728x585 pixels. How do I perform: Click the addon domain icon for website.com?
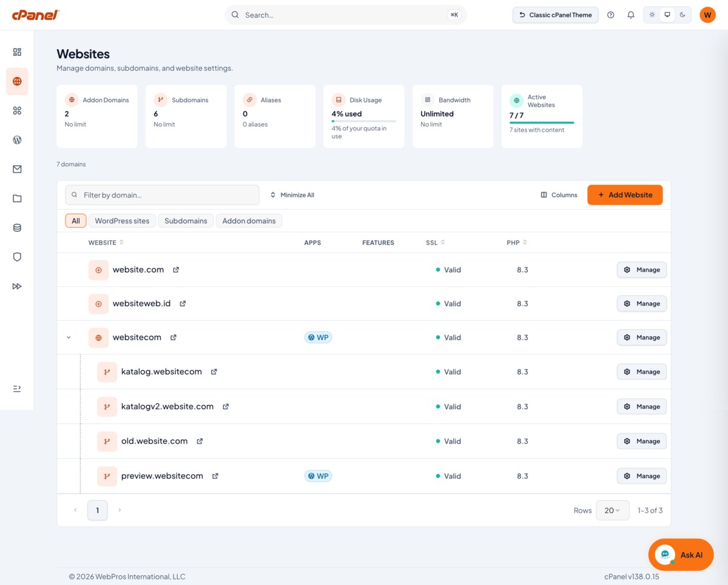pyautogui.click(x=98, y=270)
